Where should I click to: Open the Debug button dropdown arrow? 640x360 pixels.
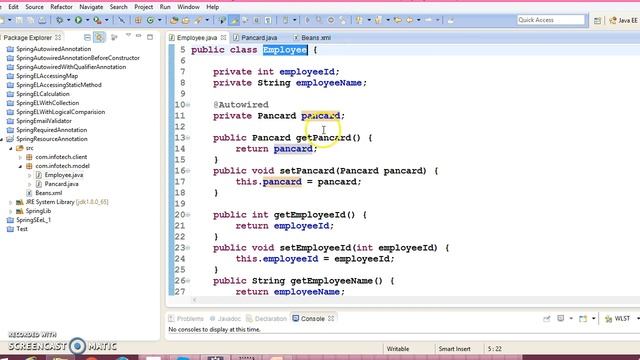click(x=69, y=20)
